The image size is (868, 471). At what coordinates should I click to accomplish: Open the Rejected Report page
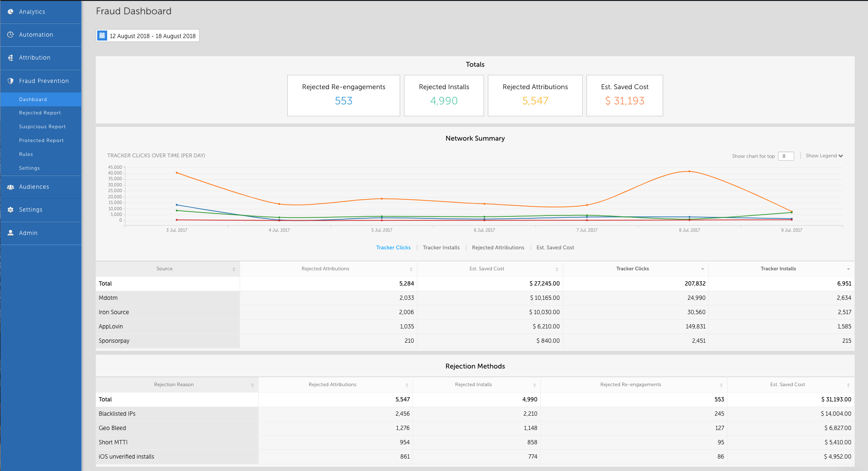40,113
